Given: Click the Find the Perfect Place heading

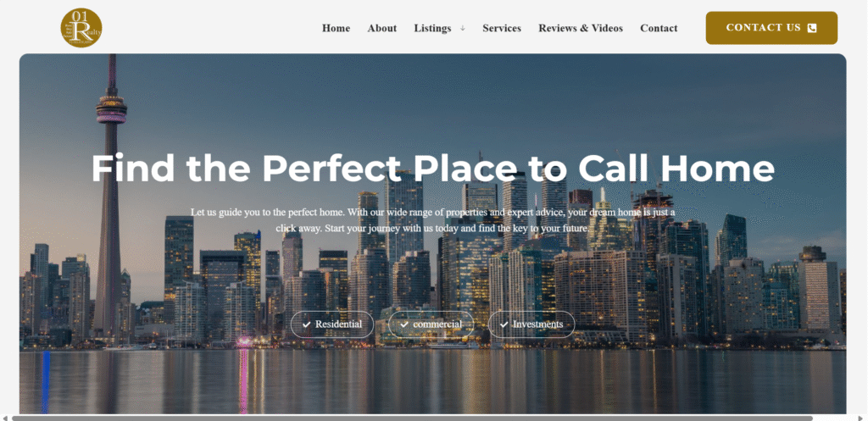Looking at the screenshot, I should [x=433, y=169].
